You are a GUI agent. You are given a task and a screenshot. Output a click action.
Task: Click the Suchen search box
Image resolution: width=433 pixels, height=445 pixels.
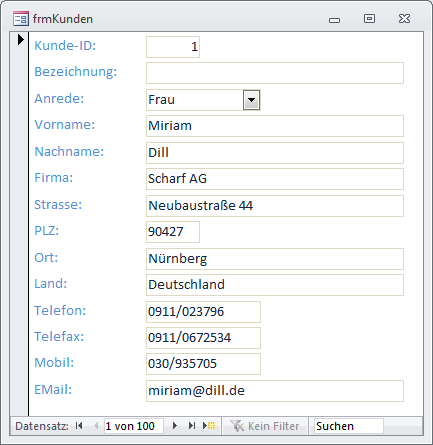349,426
